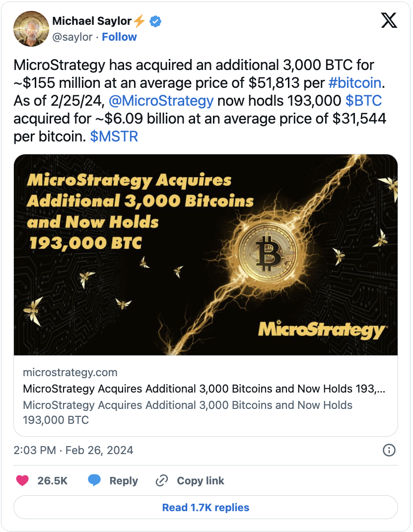The width and height of the screenshot is (413, 532).
Task: Open the microstrategy.com article headline
Action: [204, 389]
